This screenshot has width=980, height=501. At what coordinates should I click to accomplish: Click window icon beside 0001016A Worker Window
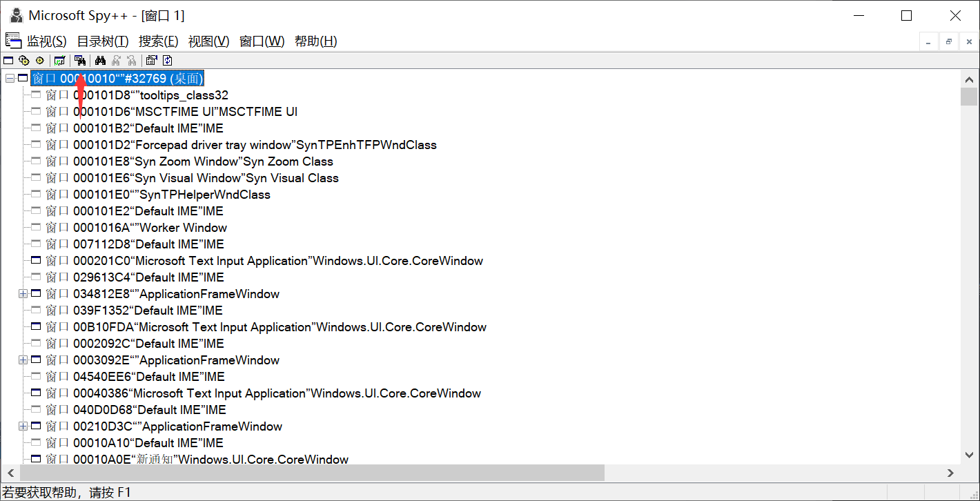point(37,228)
